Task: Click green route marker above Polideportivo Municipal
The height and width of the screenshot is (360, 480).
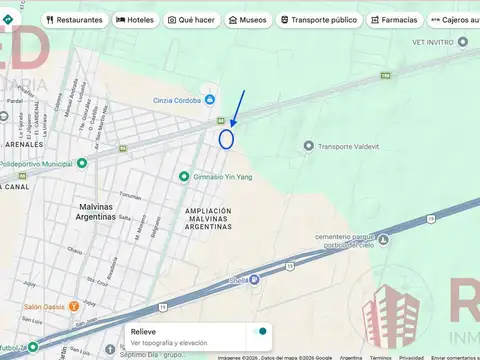Action: click(x=123, y=148)
